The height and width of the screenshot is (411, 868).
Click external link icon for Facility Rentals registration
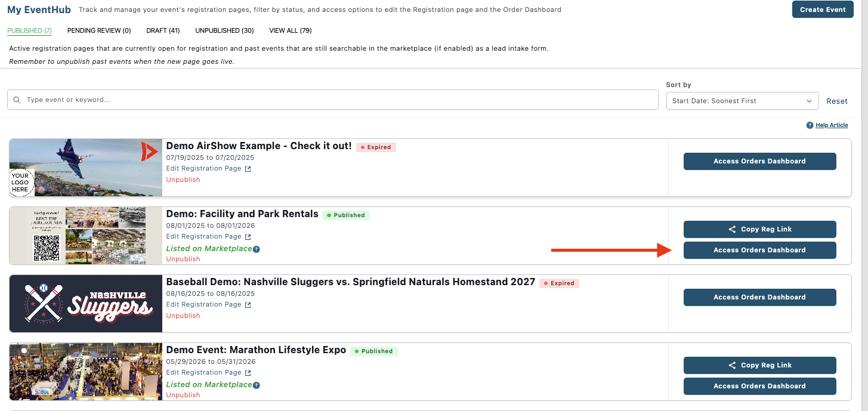[248, 237]
